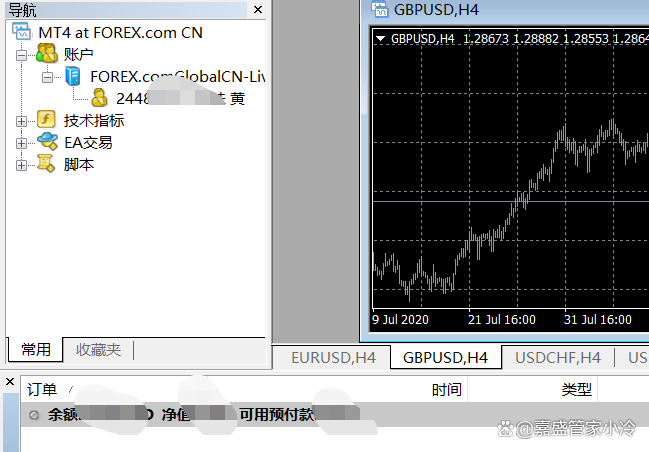Click the 导航 panel title
The image size is (649, 452).
22,10
